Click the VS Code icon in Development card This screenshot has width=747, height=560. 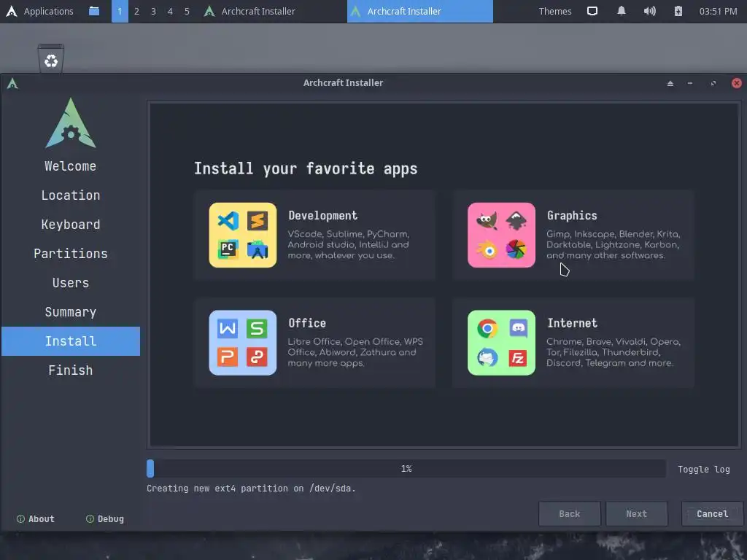[228, 221]
